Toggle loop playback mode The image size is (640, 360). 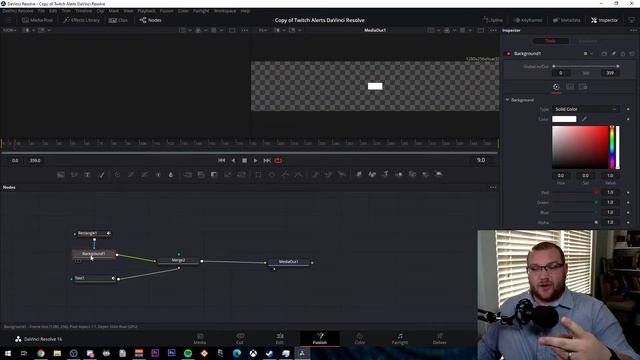click(x=278, y=160)
